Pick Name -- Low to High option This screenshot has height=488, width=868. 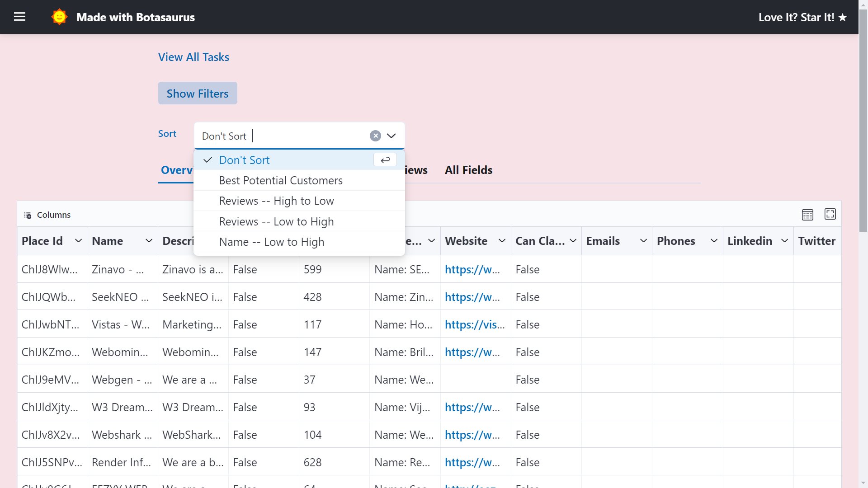pos(271,242)
